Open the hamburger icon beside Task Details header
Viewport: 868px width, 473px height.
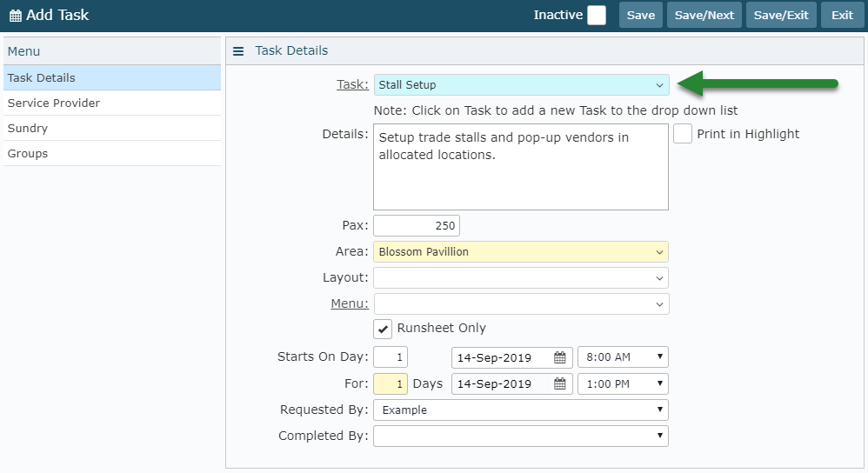(238, 51)
